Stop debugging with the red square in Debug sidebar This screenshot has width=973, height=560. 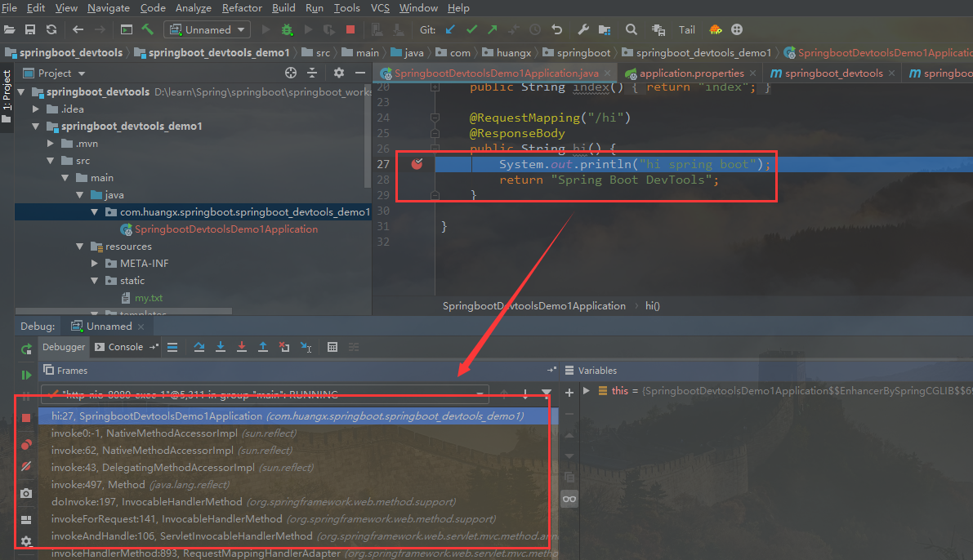pos(26,418)
